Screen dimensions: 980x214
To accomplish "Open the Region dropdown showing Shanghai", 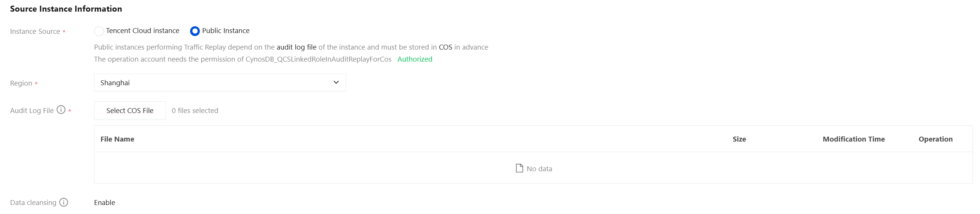I will (220, 83).
